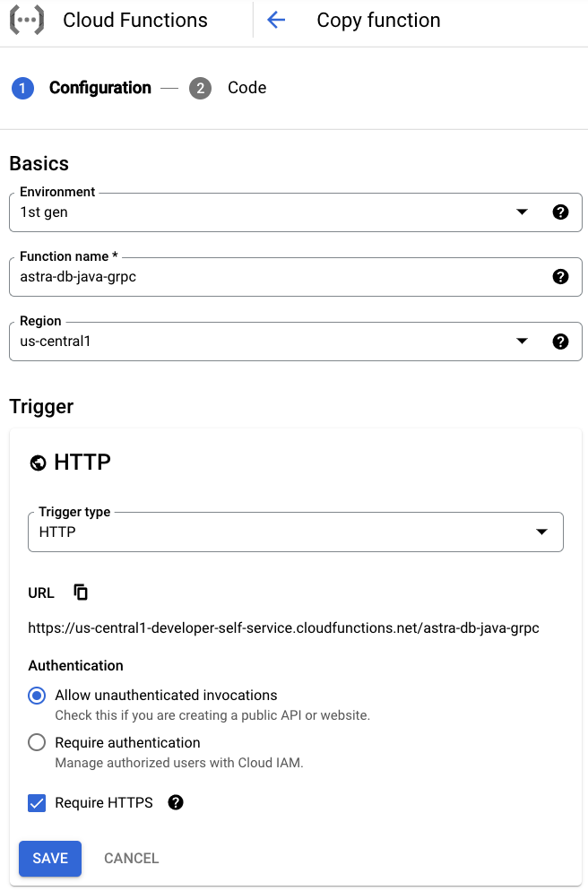
Task: Select Require authentication option
Action: (37, 743)
